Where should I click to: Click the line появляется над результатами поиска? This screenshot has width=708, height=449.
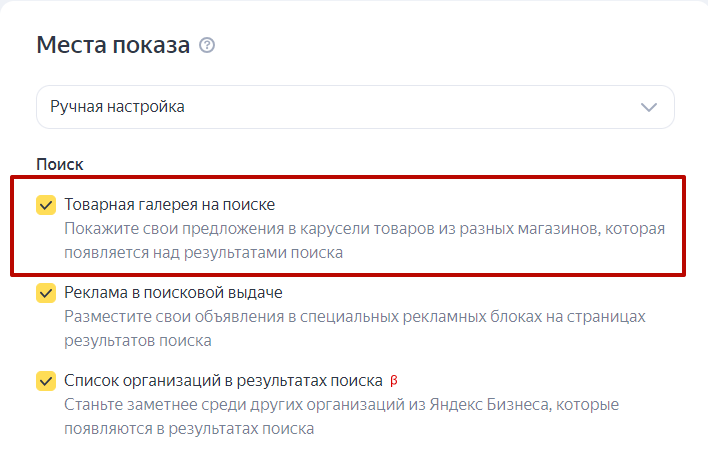click(204, 253)
